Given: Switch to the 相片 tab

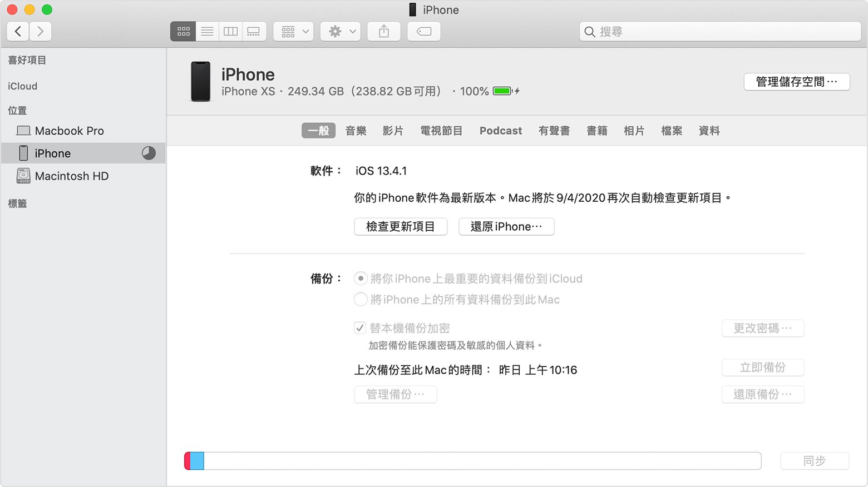Looking at the screenshot, I should point(634,131).
